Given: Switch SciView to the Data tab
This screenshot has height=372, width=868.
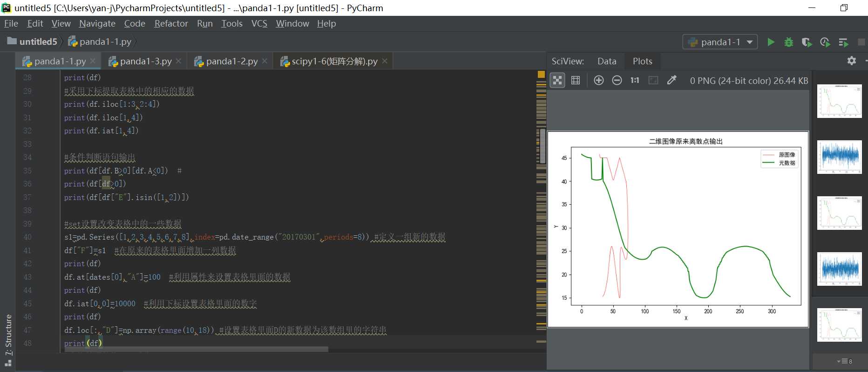Looking at the screenshot, I should click(x=607, y=61).
